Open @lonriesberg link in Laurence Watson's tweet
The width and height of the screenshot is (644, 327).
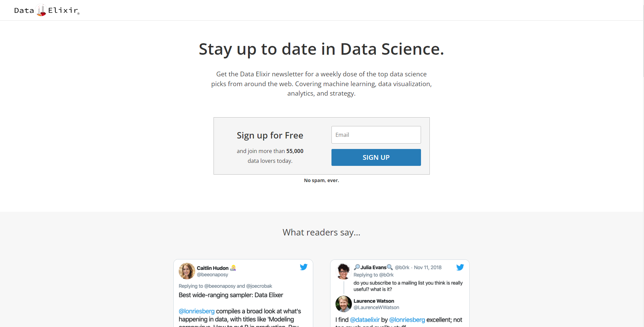pos(407,320)
